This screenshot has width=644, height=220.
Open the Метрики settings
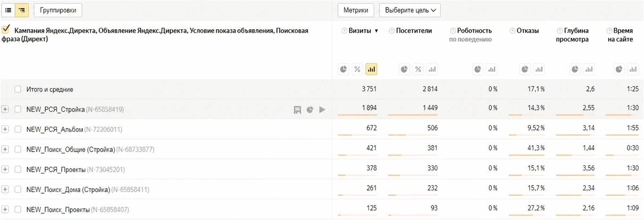pos(356,10)
